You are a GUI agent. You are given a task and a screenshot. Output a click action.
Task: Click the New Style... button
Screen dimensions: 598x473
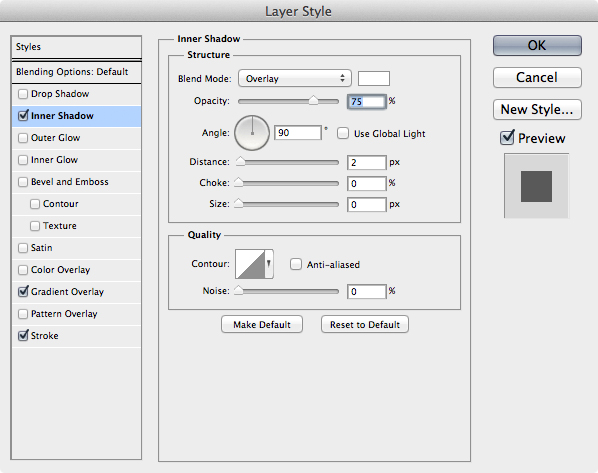[x=537, y=109]
